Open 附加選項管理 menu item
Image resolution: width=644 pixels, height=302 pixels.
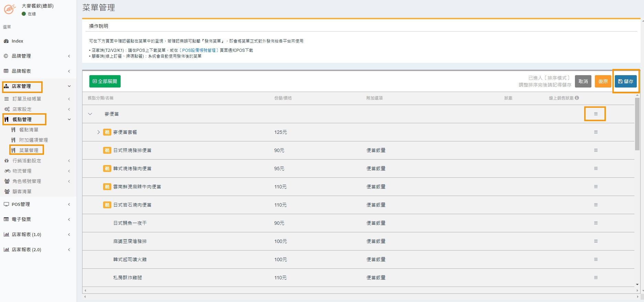click(33, 140)
